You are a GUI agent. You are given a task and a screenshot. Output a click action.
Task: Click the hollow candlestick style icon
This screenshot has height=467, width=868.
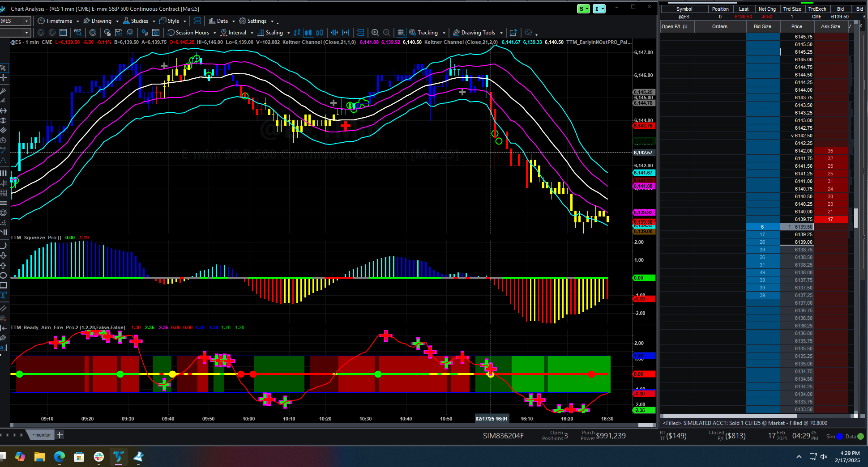[x=320, y=33]
